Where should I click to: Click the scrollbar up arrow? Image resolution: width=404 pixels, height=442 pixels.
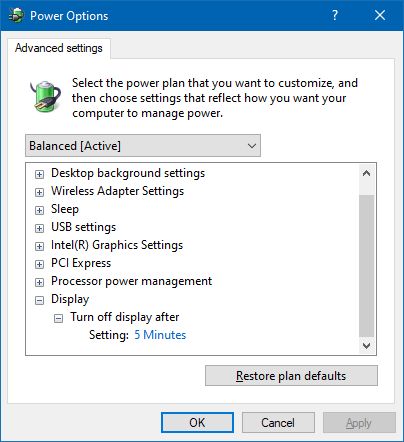click(366, 173)
